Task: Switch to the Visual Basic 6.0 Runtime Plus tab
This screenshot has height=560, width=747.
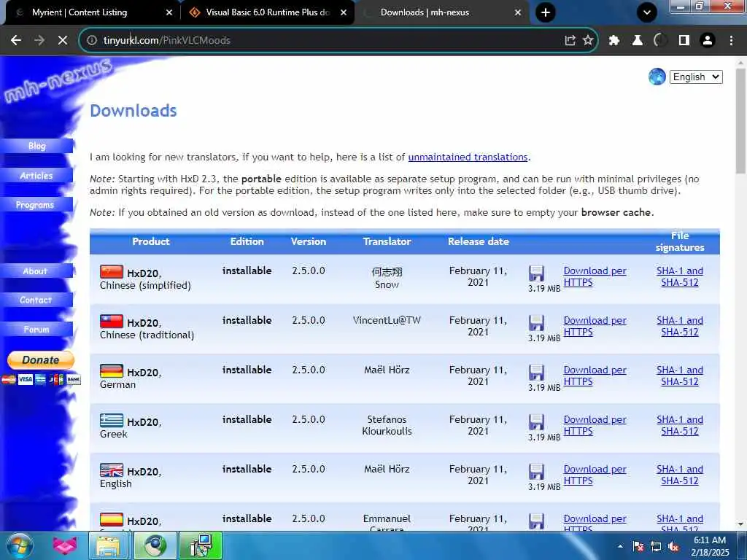Action: [x=268, y=12]
